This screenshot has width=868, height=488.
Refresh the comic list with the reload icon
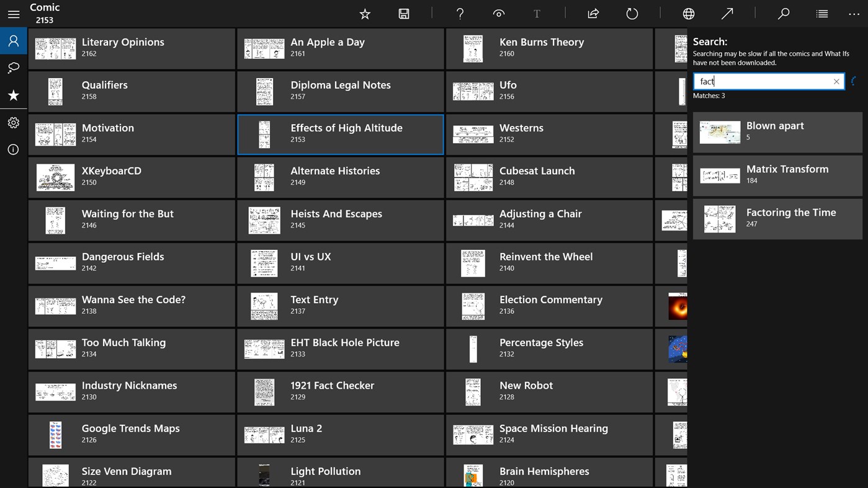[631, 13]
